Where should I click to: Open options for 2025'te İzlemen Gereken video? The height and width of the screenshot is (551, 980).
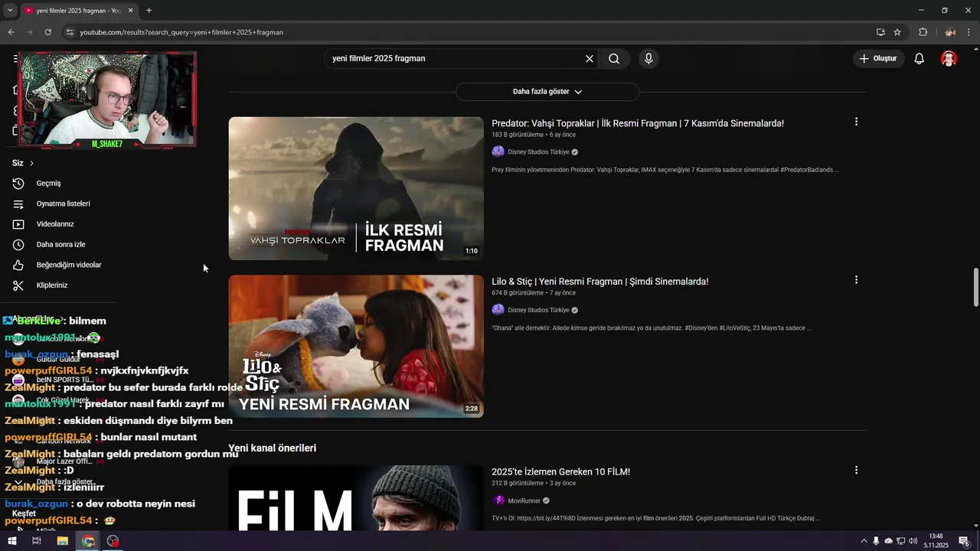tap(856, 470)
